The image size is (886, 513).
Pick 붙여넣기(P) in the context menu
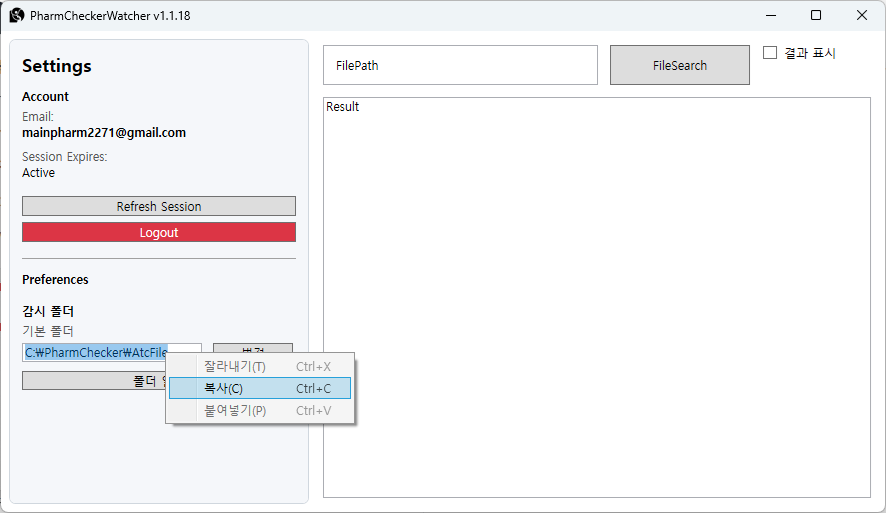pyautogui.click(x=260, y=410)
